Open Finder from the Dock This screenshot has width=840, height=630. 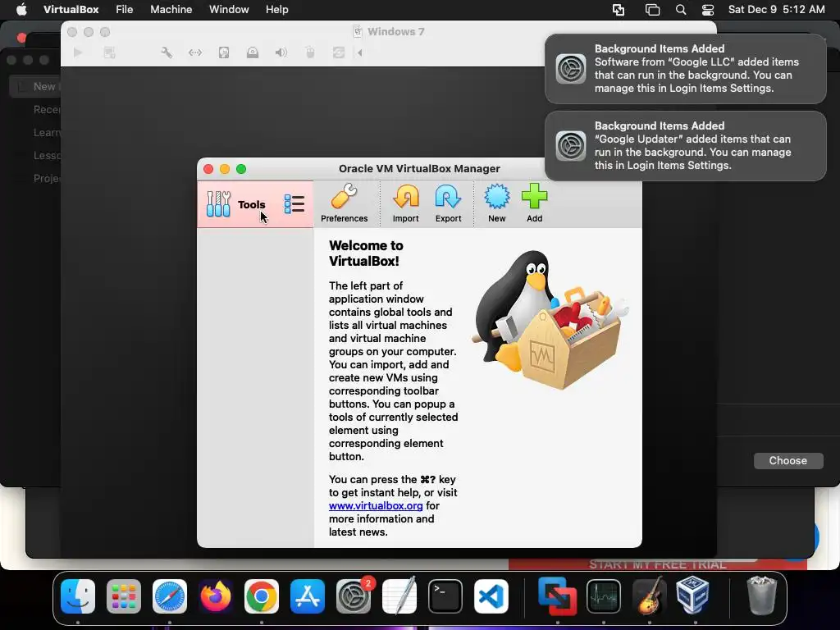pos(78,596)
